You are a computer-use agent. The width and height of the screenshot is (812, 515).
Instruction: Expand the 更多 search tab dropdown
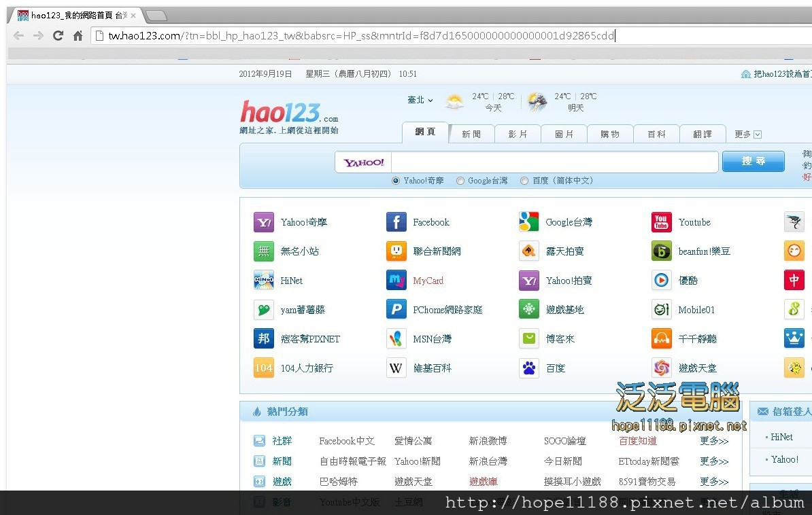coord(748,135)
